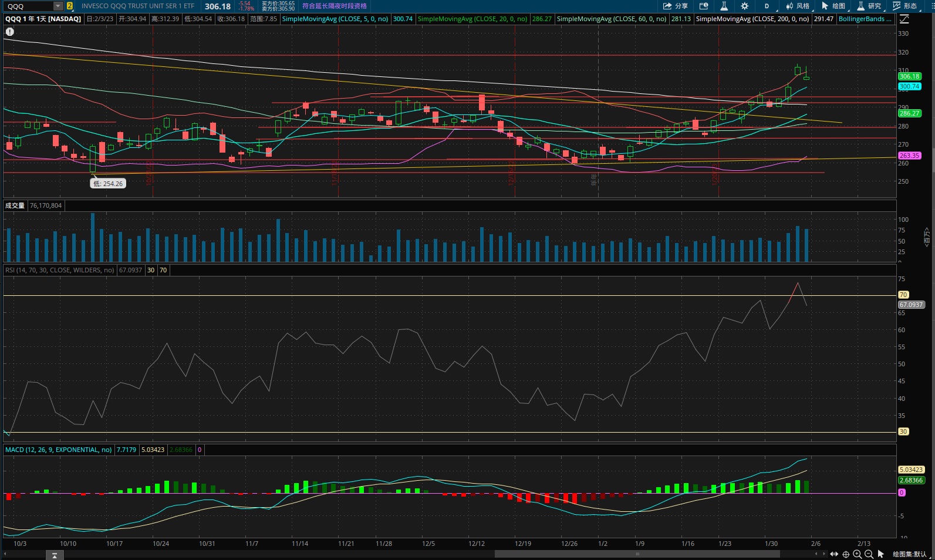Select the SimpleMovingAvg (CLOSE, 20) label
This screenshot has width=935, height=560.
[x=472, y=19]
